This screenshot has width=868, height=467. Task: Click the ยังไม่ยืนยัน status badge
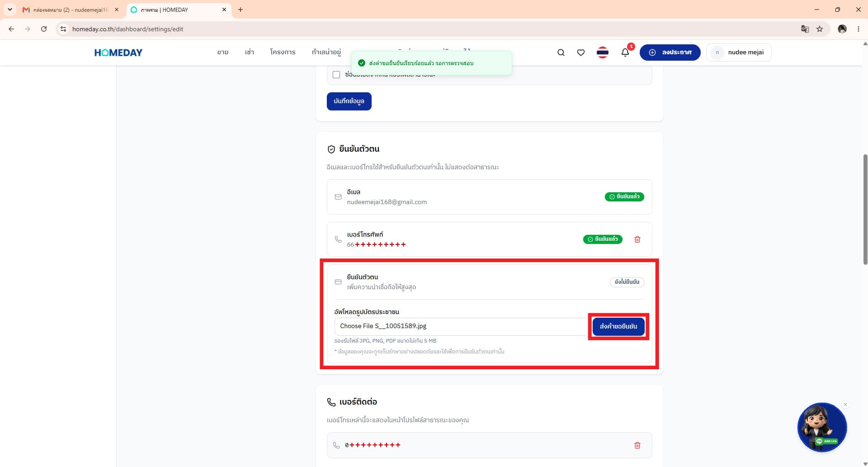[627, 282]
